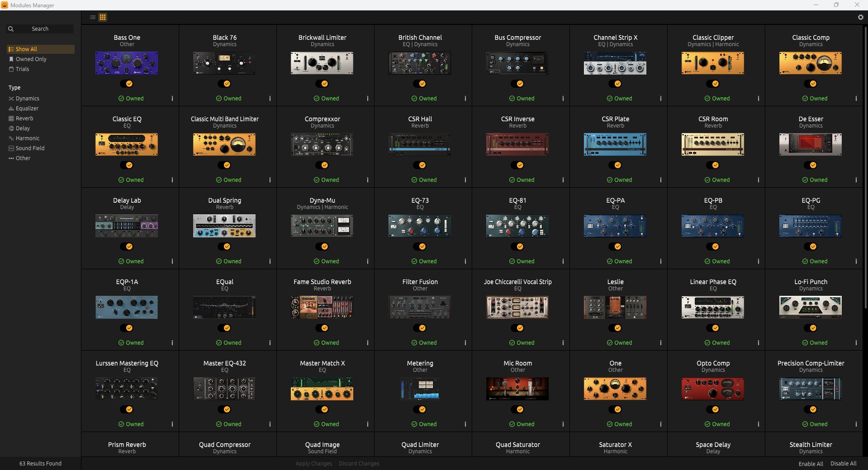Show info for Delay Lab
The width and height of the screenshot is (868, 470).
pos(172,261)
